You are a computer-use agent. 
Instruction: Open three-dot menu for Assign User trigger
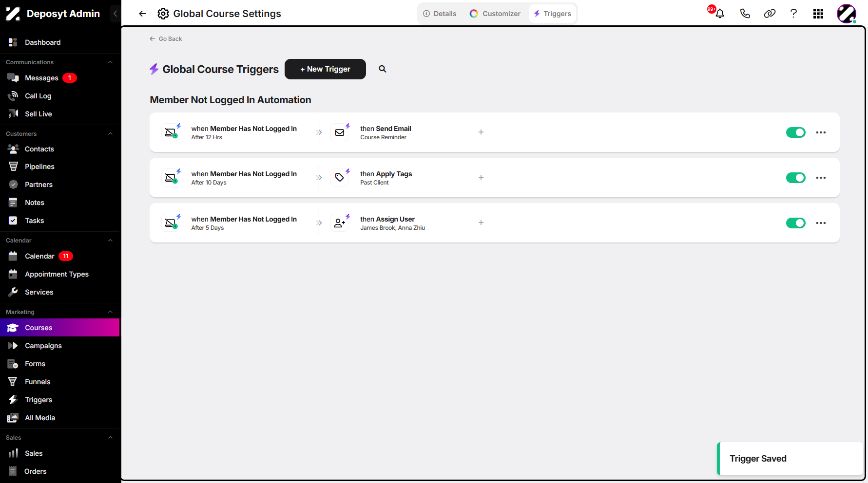tap(821, 223)
